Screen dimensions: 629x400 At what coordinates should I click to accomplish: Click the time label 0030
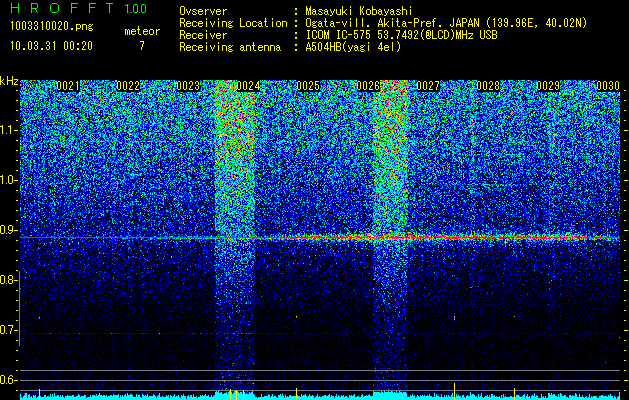tap(608, 86)
